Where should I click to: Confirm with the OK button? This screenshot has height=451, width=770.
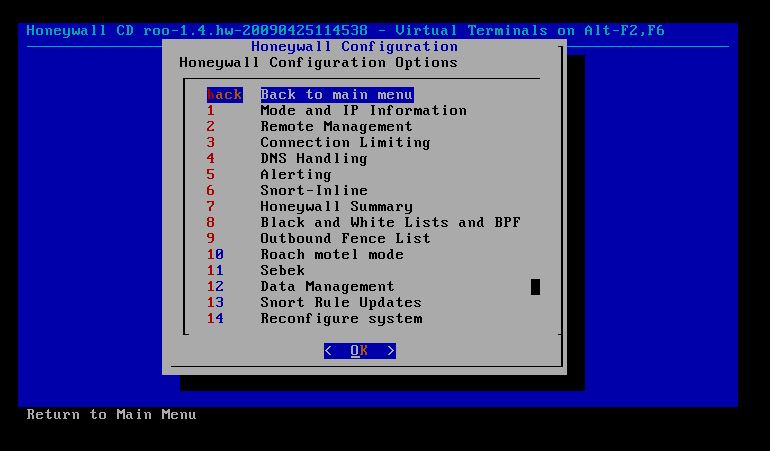coord(359,351)
